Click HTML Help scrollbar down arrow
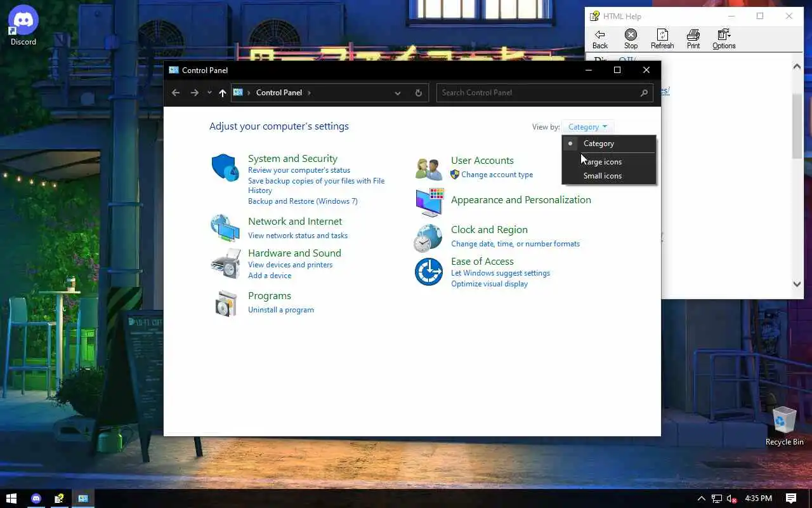The width and height of the screenshot is (812, 508). click(797, 284)
